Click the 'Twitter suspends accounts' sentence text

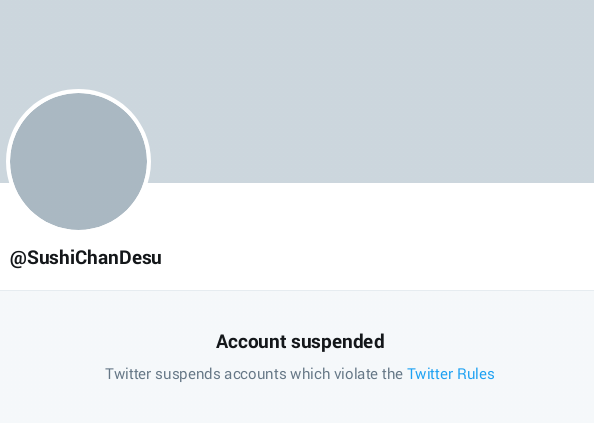point(254,374)
